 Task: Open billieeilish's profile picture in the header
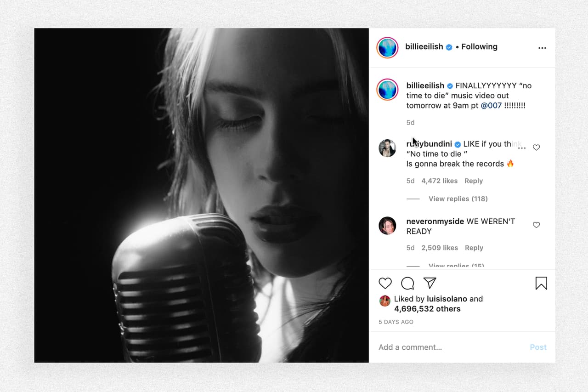[387, 46]
